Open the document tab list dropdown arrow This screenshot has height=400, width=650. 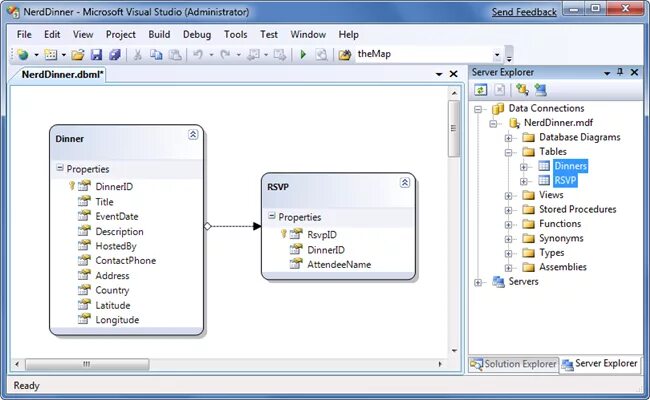click(x=439, y=74)
